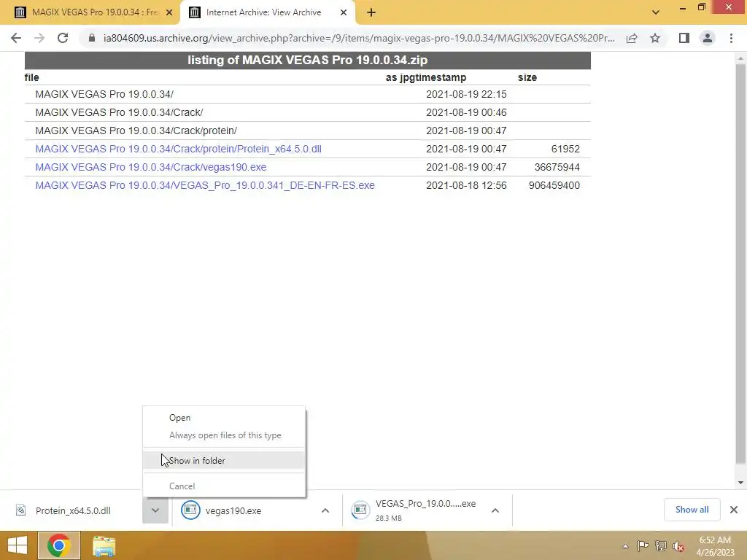Open the browser side panel
The image size is (747, 560).
coord(684,38)
